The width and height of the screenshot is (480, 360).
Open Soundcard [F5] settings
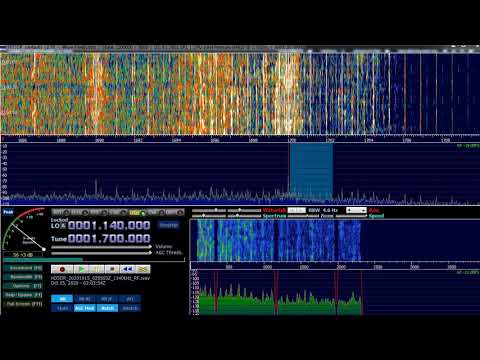click(x=24, y=268)
